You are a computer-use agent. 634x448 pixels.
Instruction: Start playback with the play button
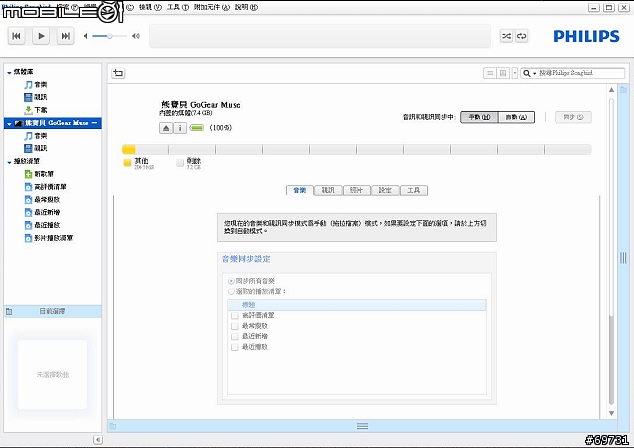pyautogui.click(x=41, y=36)
